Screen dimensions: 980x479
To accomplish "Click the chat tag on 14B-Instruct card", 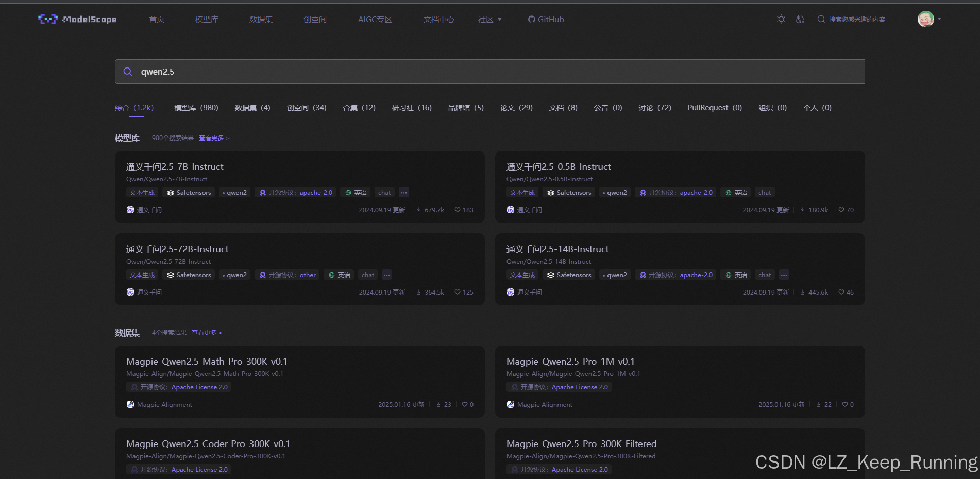I will 765,275.
